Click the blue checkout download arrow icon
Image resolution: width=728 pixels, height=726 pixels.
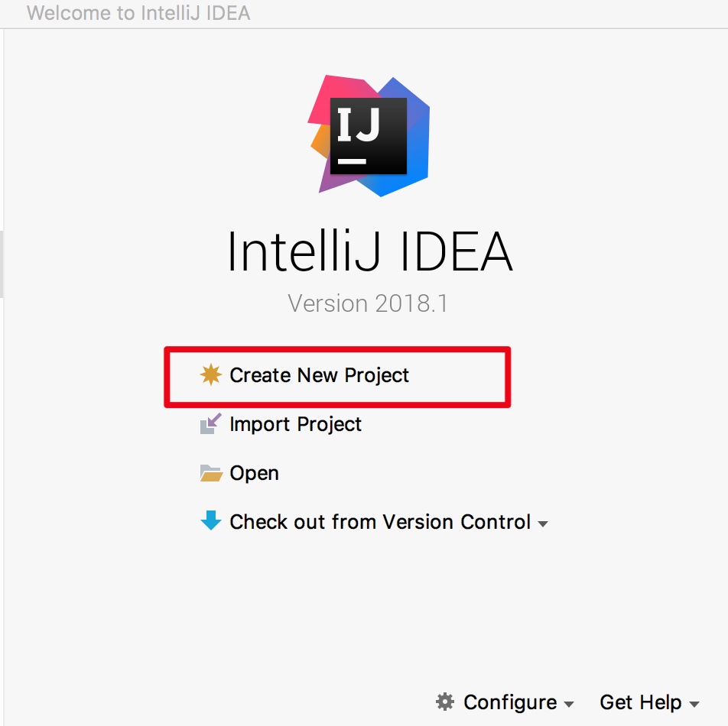pos(211,520)
